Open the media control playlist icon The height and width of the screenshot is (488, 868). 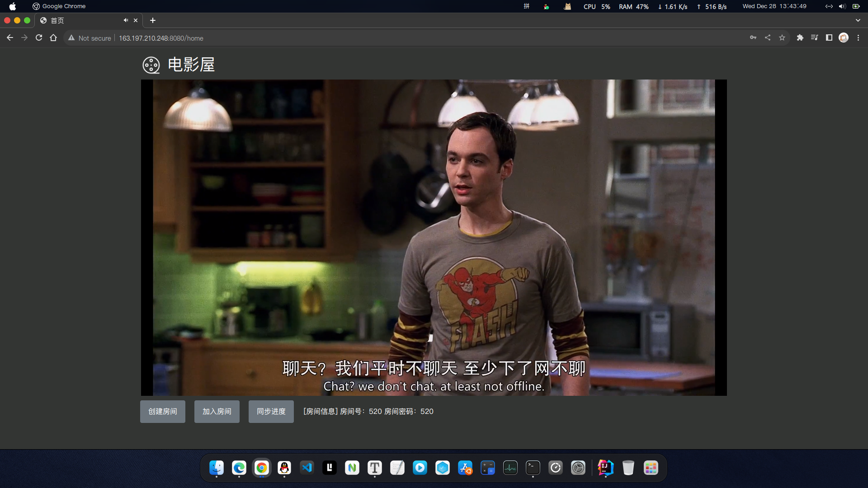click(x=815, y=38)
